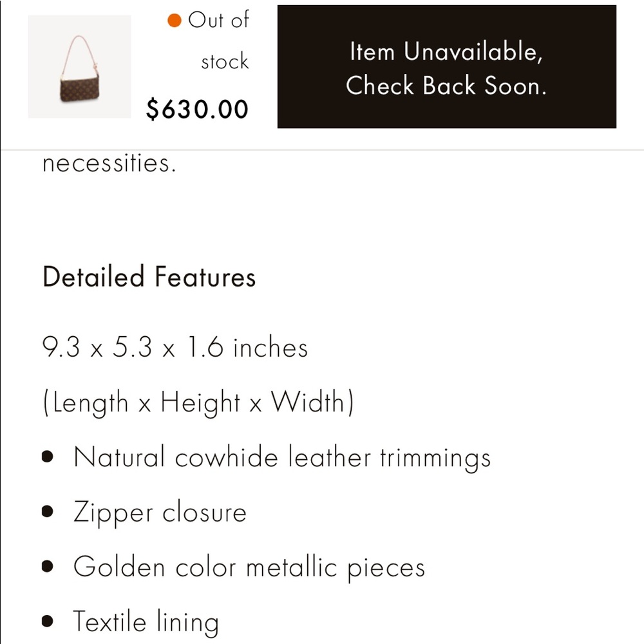Click the word necessities in the description
644x644 pixels.
click(109, 163)
